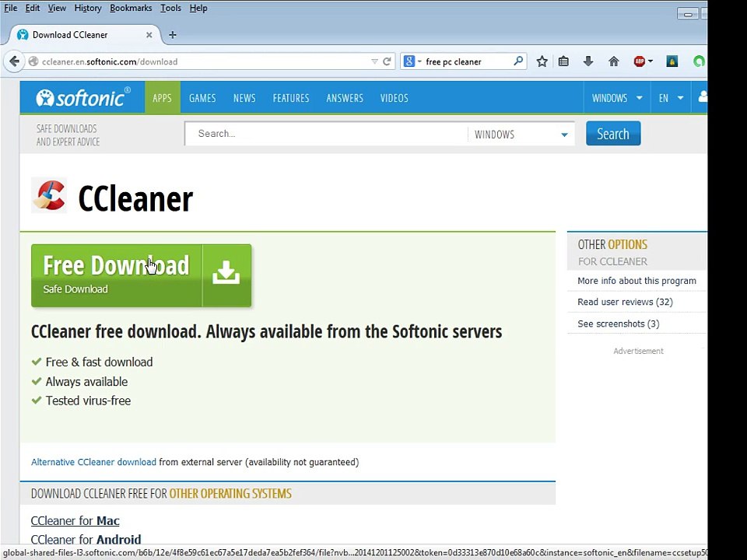The image size is (747, 560).
Task: Click the download arrow icon on green button
Action: pyautogui.click(x=226, y=272)
